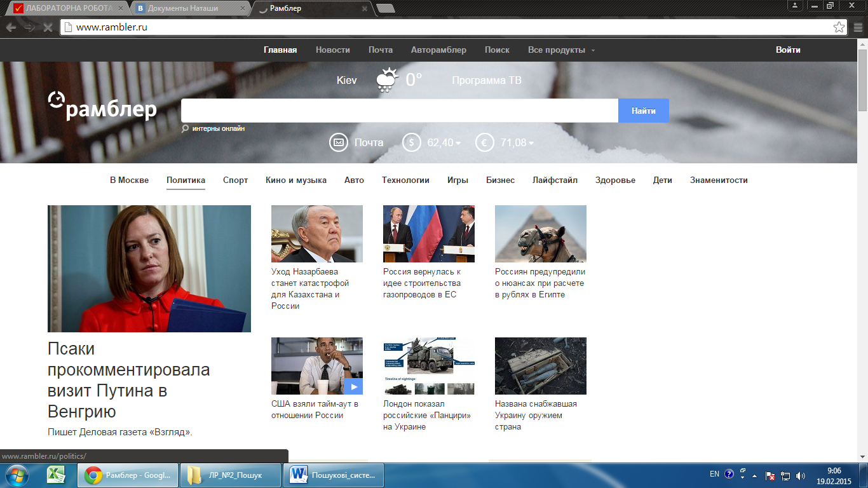Show hidden tray icons arrow

pyautogui.click(x=754, y=475)
